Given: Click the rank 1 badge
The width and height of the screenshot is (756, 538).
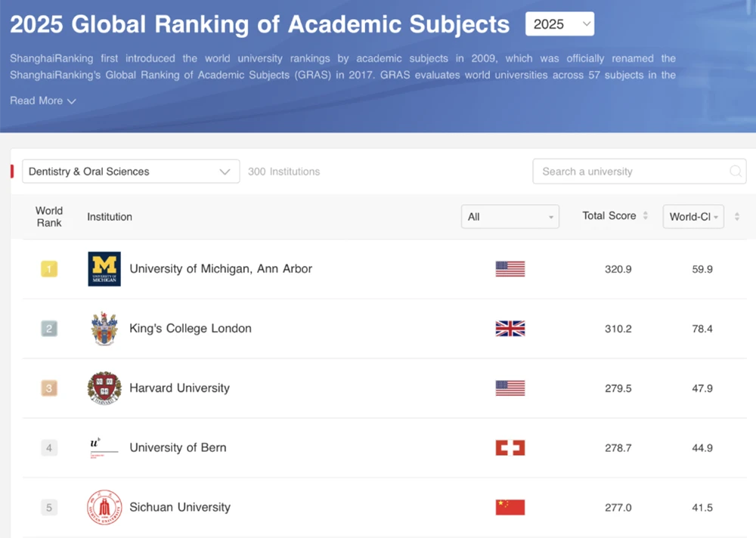Looking at the screenshot, I should coord(49,269).
